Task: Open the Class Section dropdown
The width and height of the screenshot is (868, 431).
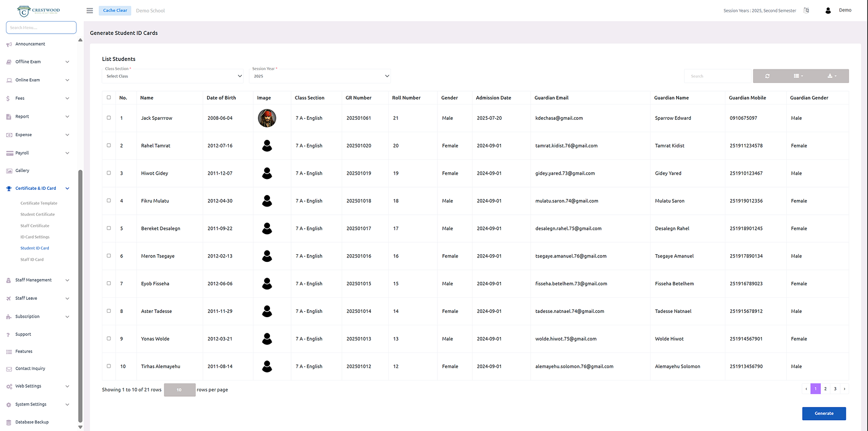Action: [173, 76]
